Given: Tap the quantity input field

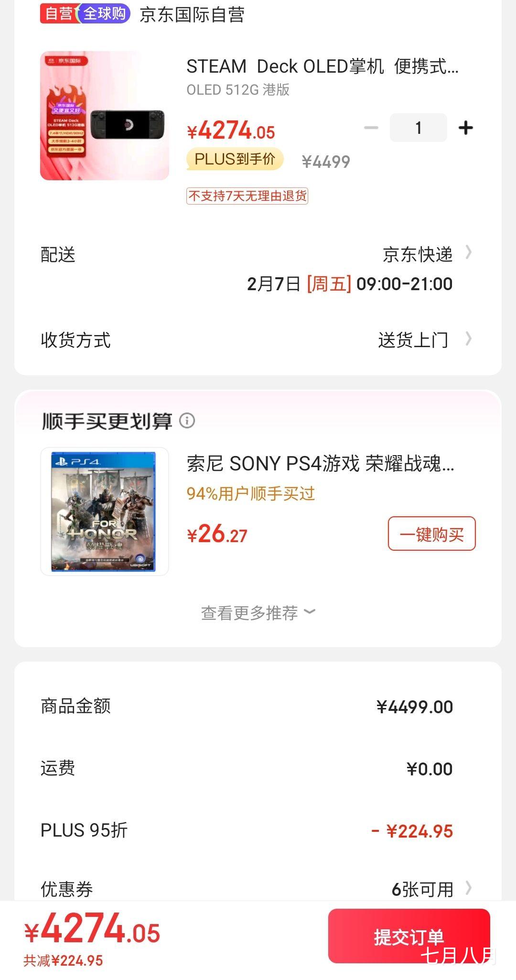Looking at the screenshot, I should [418, 128].
